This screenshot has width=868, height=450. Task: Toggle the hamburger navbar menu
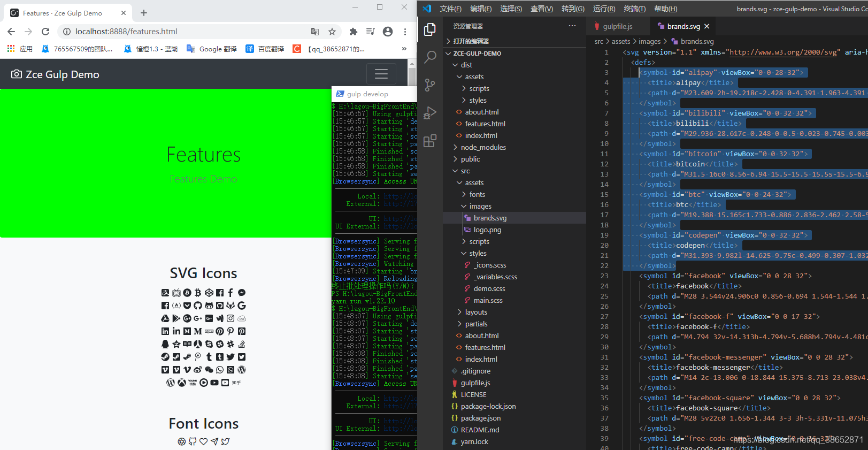tap(381, 74)
